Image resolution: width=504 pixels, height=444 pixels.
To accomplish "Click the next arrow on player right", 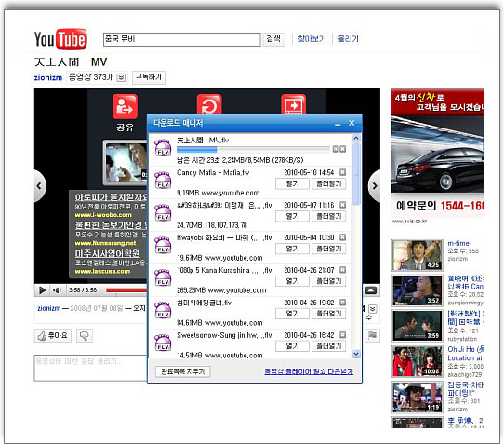I will (375, 186).
